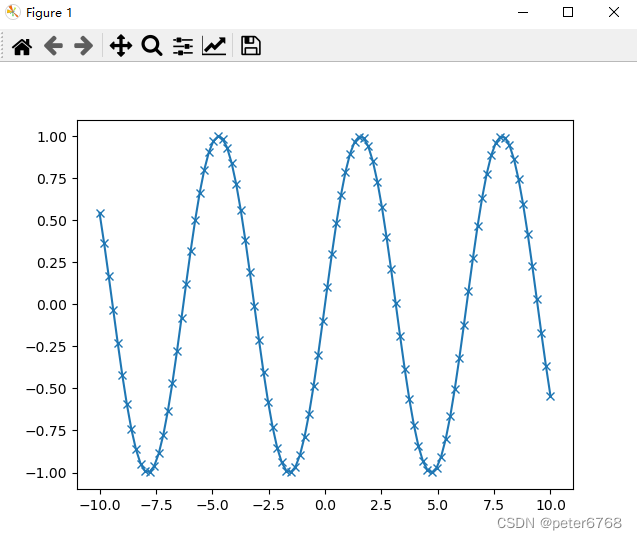Go forward to the next view
The width and height of the screenshot is (637, 540).
[84, 46]
